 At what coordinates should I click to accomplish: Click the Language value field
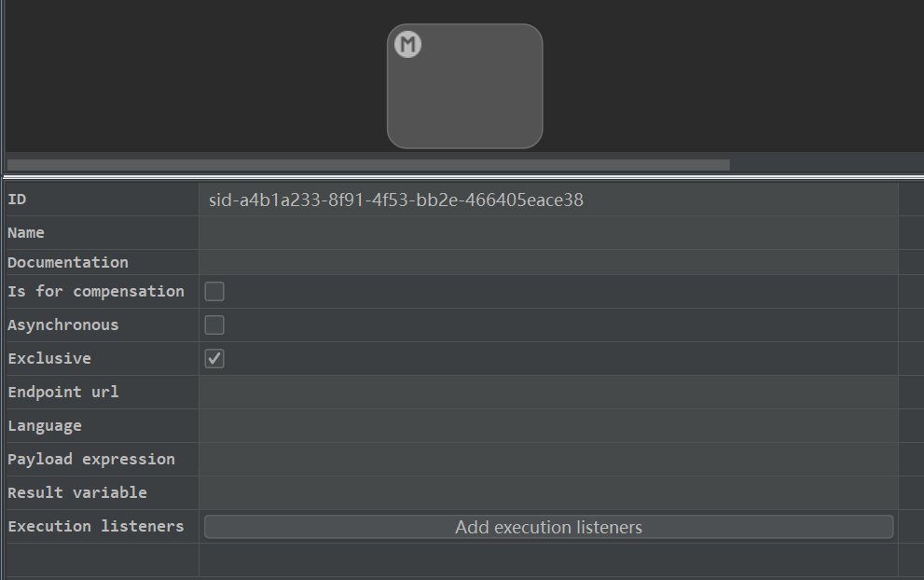[x=548, y=425]
